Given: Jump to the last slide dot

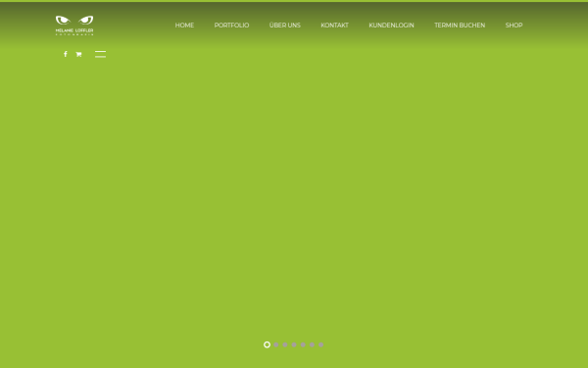Looking at the screenshot, I should coord(321,344).
